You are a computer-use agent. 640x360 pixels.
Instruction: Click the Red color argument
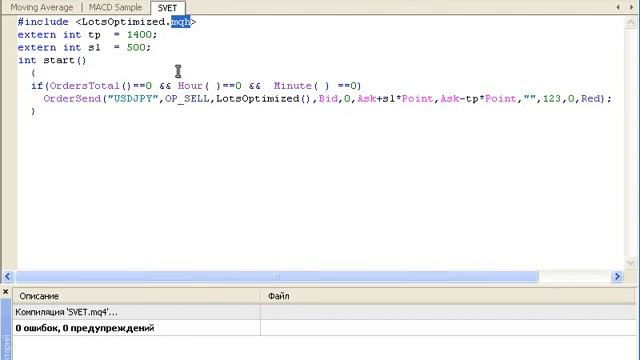(591, 98)
